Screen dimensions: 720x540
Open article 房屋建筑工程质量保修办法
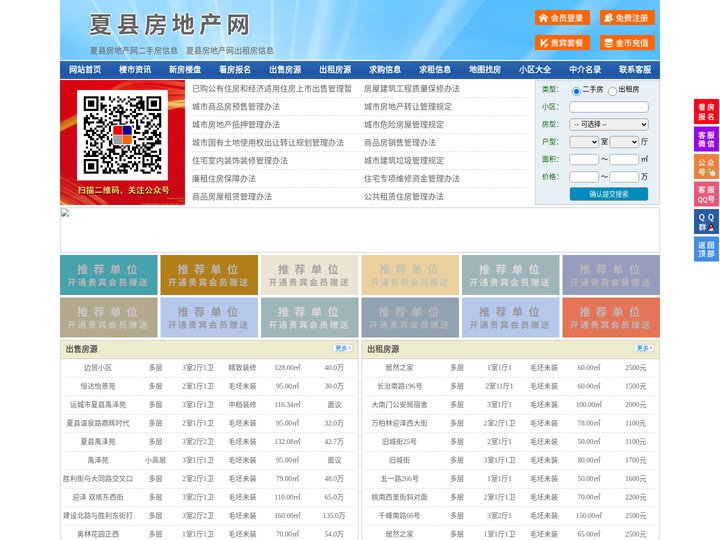point(412,89)
